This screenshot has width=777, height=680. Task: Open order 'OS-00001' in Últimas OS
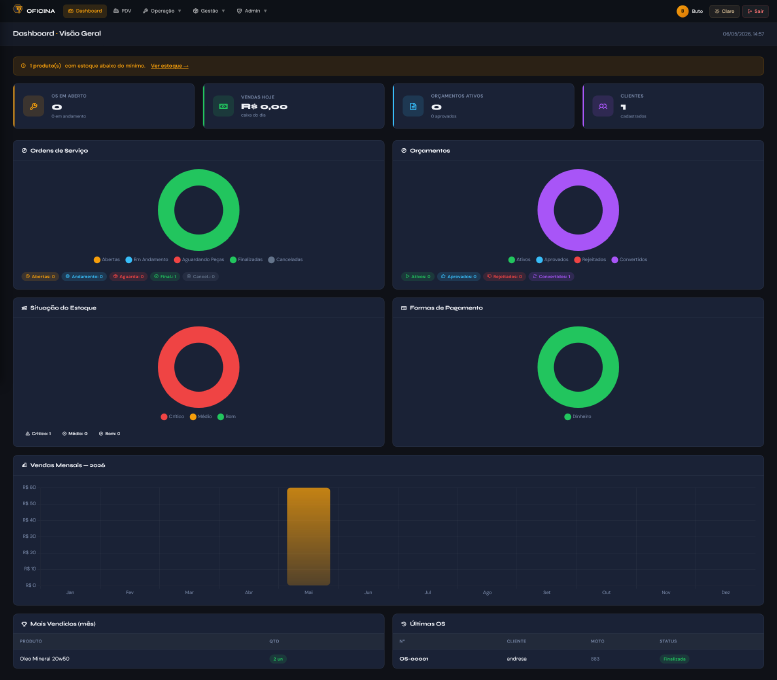[x=414, y=659]
